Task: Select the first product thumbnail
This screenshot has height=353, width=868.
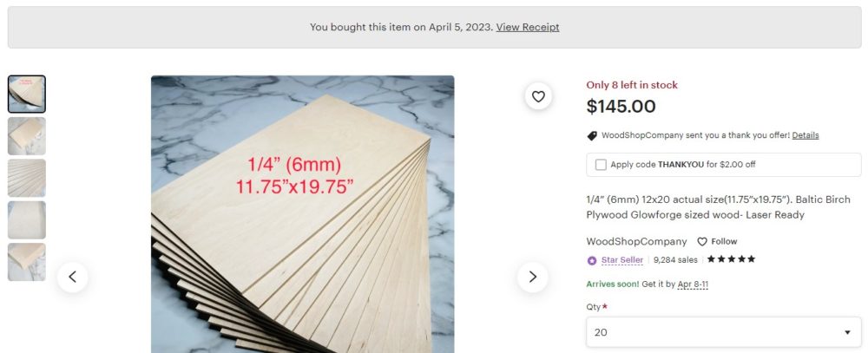Action: (x=27, y=94)
